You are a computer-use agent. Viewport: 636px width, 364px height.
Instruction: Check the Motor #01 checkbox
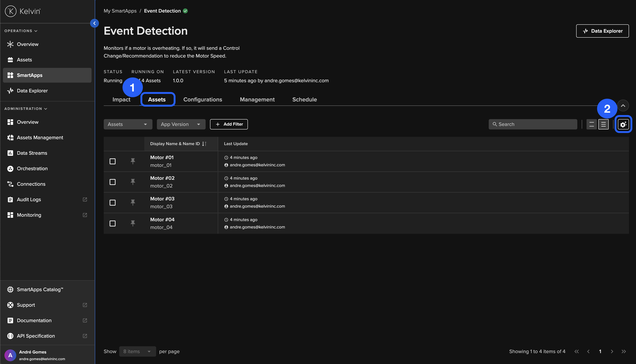[x=113, y=161]
